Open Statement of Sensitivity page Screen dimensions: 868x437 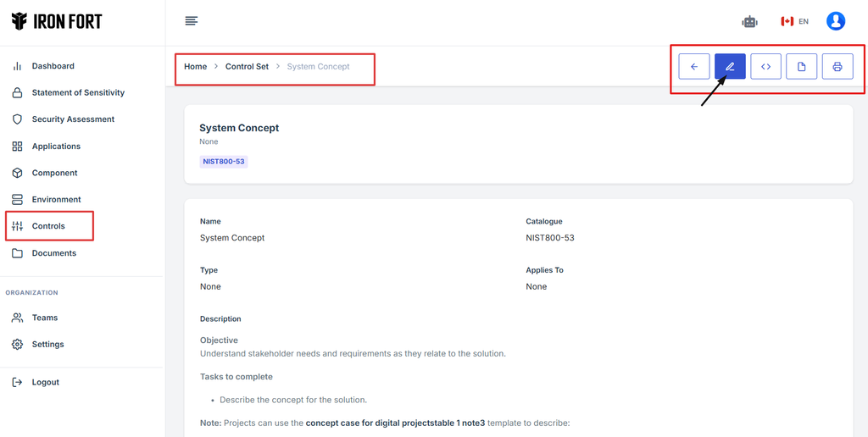[78, 93]
